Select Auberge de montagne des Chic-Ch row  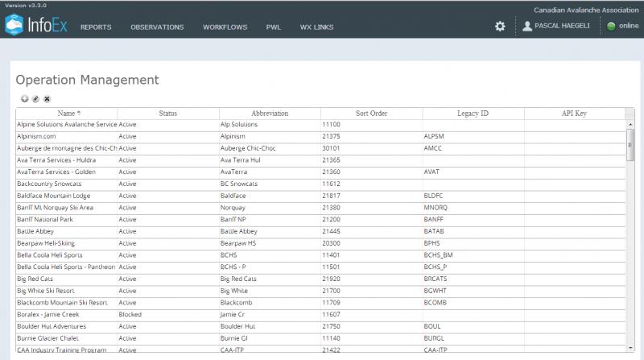[x=320, y=148]
